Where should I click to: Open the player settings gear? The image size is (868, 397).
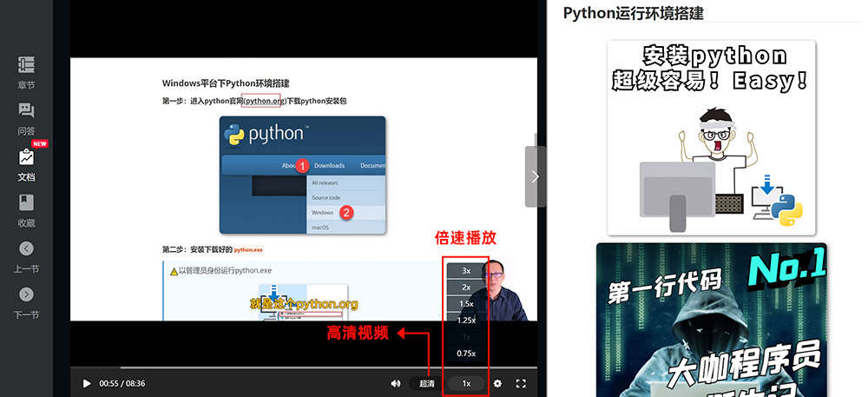[497, 383]
